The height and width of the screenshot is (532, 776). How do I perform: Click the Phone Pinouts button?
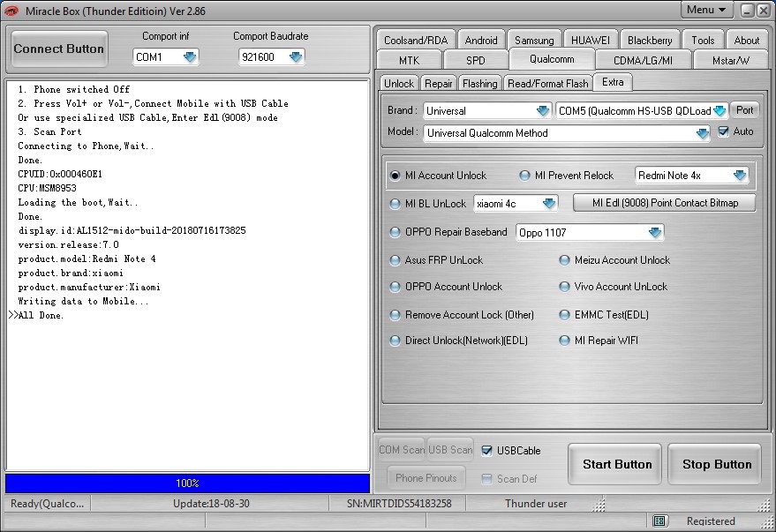pyautogui.click(x=426, y=478)
